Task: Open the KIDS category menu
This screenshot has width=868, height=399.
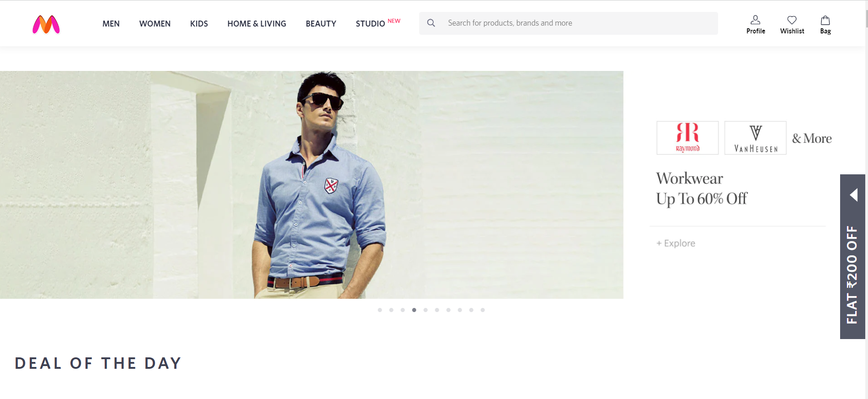Action: click(199, 24)
